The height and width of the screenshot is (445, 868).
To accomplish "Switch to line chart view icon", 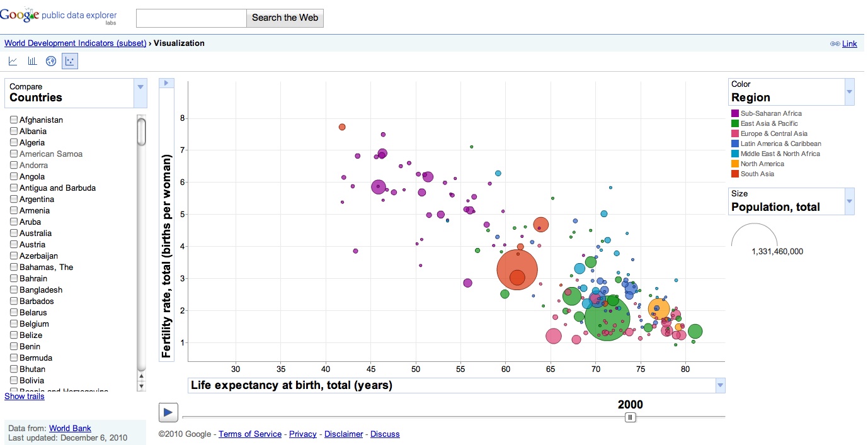I will pos(13,61).
